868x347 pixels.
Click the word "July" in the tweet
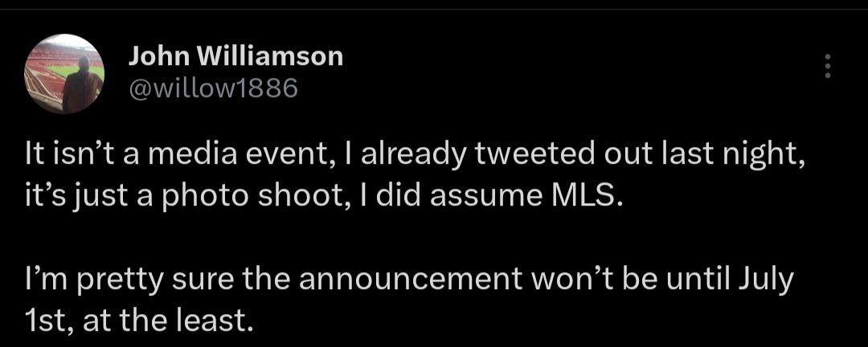point(768,282)
